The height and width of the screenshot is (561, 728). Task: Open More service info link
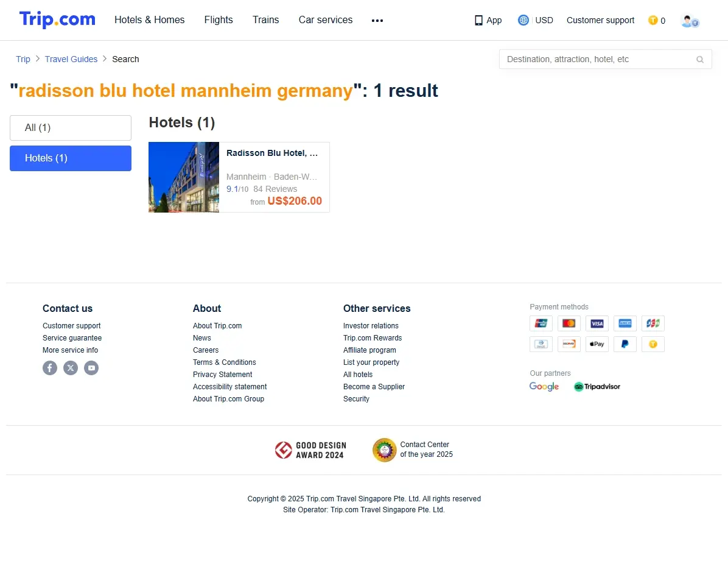point(70,350)
